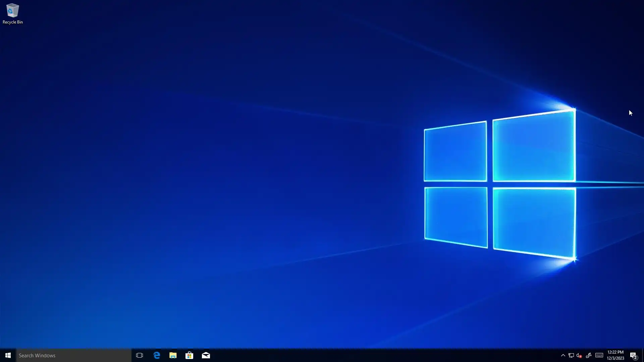Click the 12/3/2023 date in the tray

[615, 358]
